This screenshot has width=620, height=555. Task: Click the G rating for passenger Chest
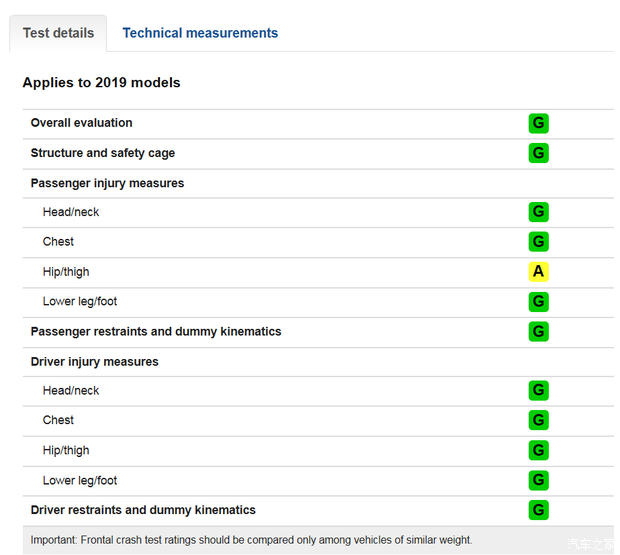(x=538, y=242)
